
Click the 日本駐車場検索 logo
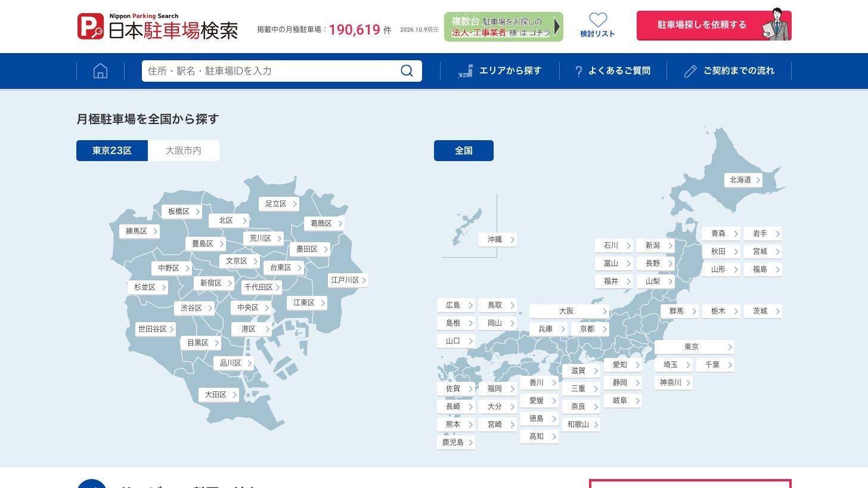[x=158, y=26]
